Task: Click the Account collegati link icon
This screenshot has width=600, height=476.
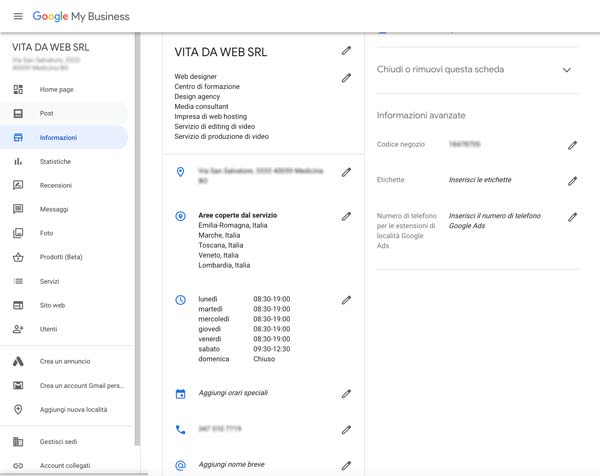Action: tap(18, 466)
